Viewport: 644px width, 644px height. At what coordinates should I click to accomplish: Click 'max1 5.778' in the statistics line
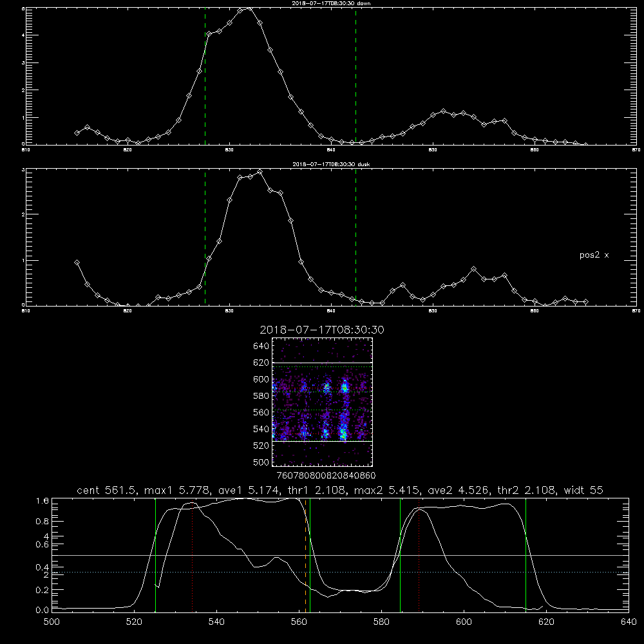click(x=177, y=490)
